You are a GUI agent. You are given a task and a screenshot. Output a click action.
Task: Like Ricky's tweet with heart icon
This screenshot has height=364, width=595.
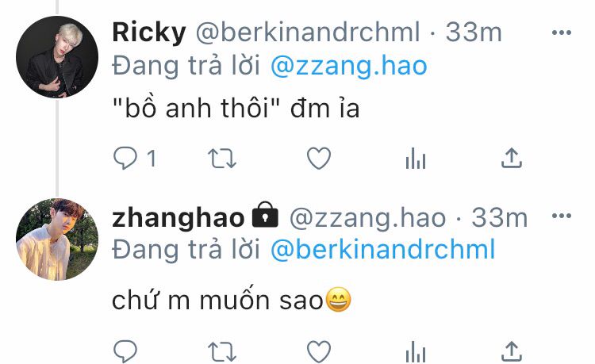(319, 158)
